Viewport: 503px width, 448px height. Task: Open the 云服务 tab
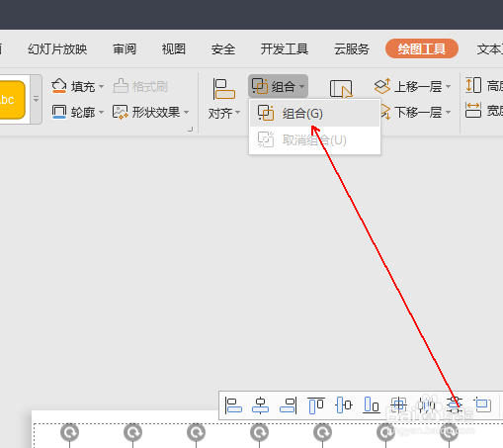[x=352, y=49]
